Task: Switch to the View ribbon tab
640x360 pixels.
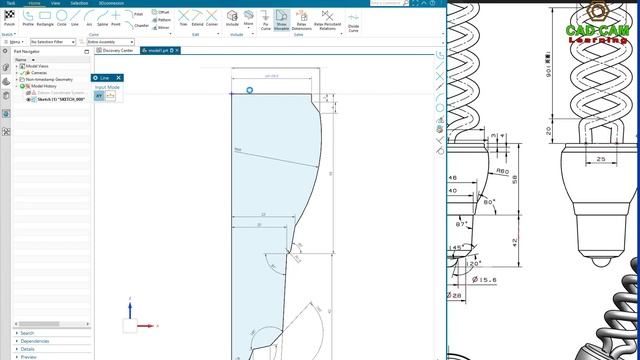Action: click(x=56, y=3)
